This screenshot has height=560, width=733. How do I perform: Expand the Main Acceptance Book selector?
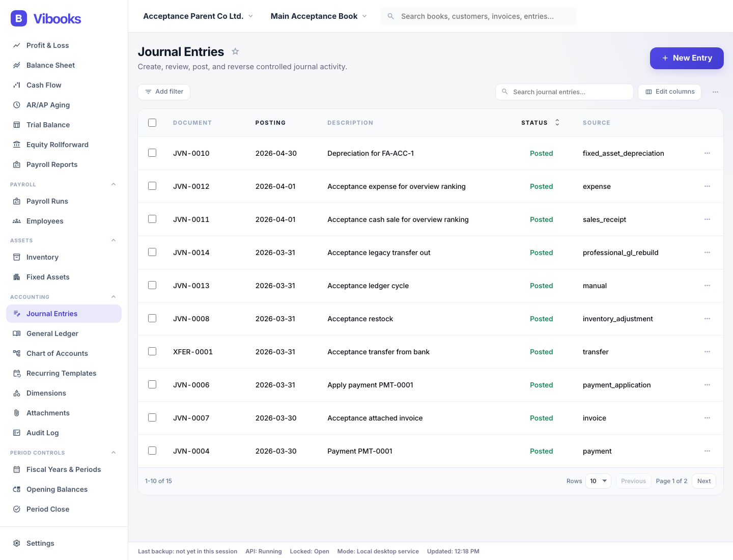(319, 16)
